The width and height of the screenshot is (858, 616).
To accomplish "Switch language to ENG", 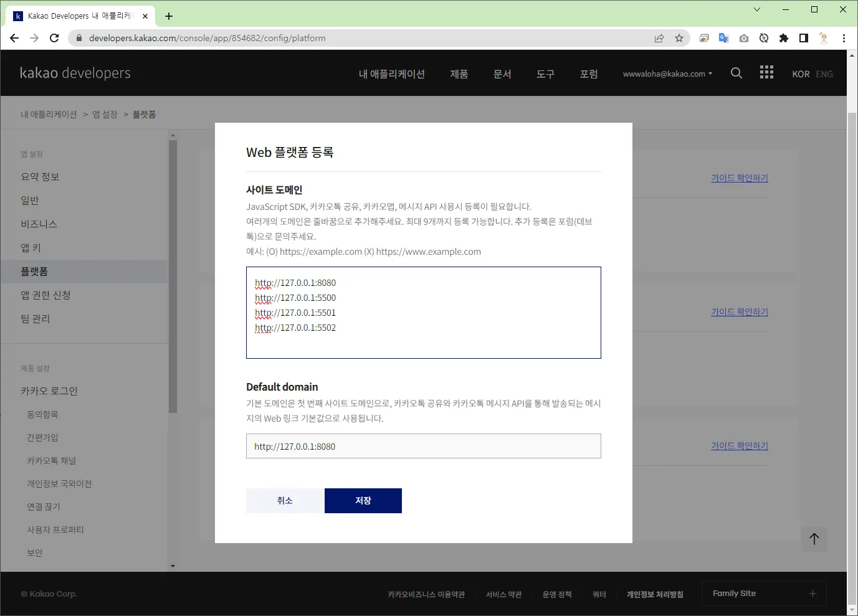I will pos(824,74).
